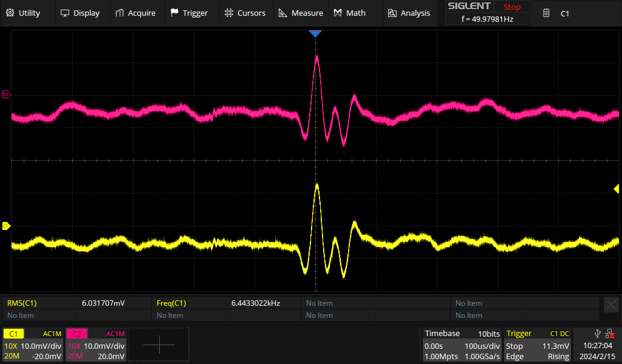Select the yellow trigger level arrow

pos(616,189)
